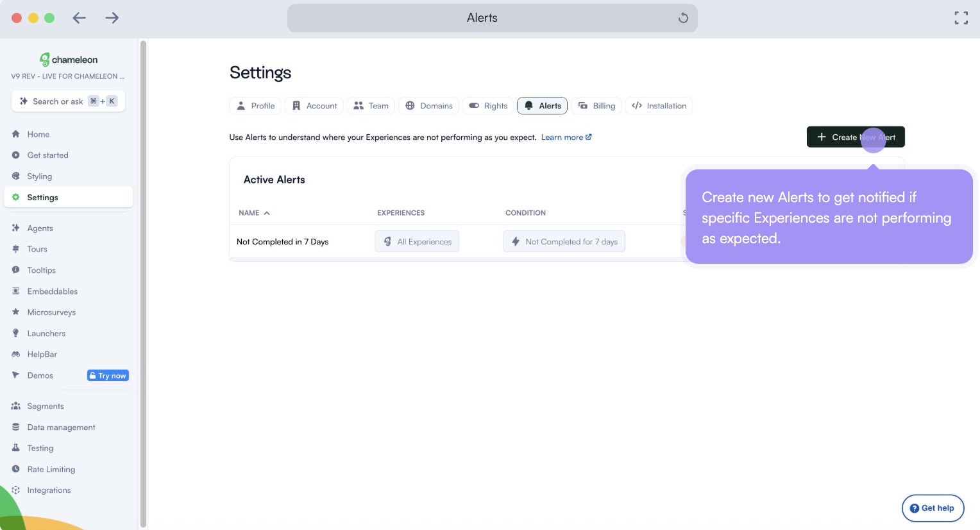Click the Testing flask icon
Viewport: 980px width, 530px height.
15,448
